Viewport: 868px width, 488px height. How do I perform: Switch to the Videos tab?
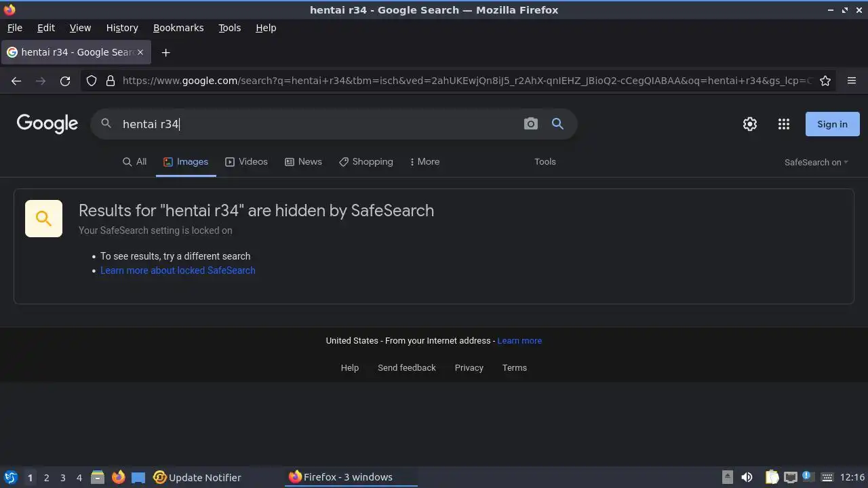click(x=246, y=162)
